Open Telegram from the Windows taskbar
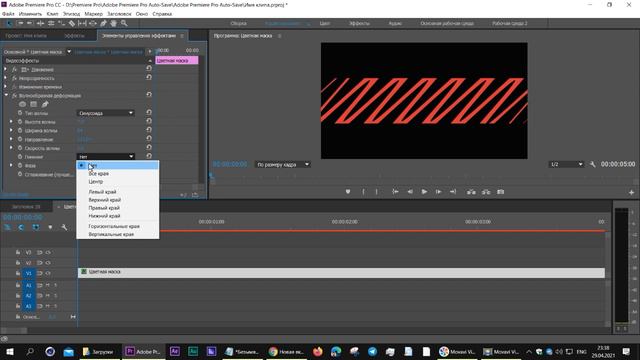This screenshot has width=640, height=360. click(372, 351)
